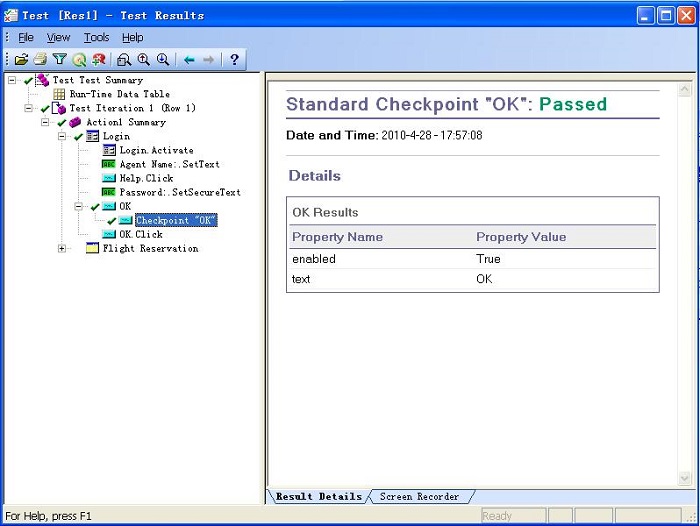Click the Open results folder icon
The width and height of the screenshot is (700, 526).
[x=21, y=60]
